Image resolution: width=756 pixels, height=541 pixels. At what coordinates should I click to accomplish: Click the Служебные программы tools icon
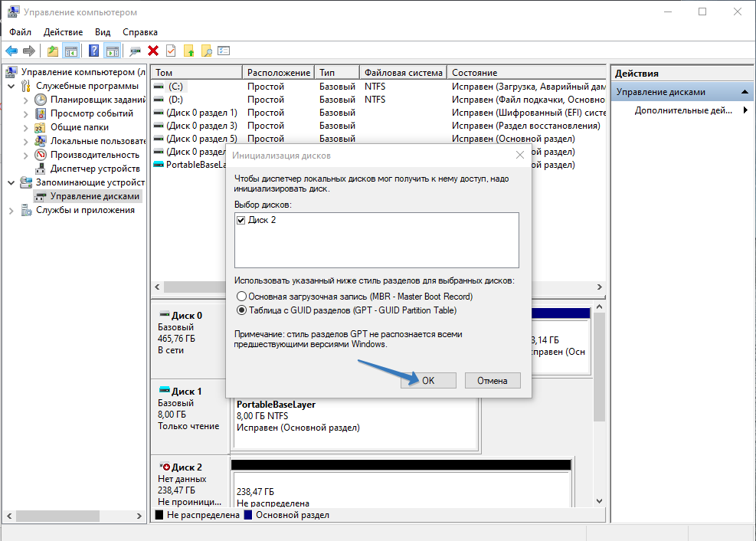click(x=26, y=87)
